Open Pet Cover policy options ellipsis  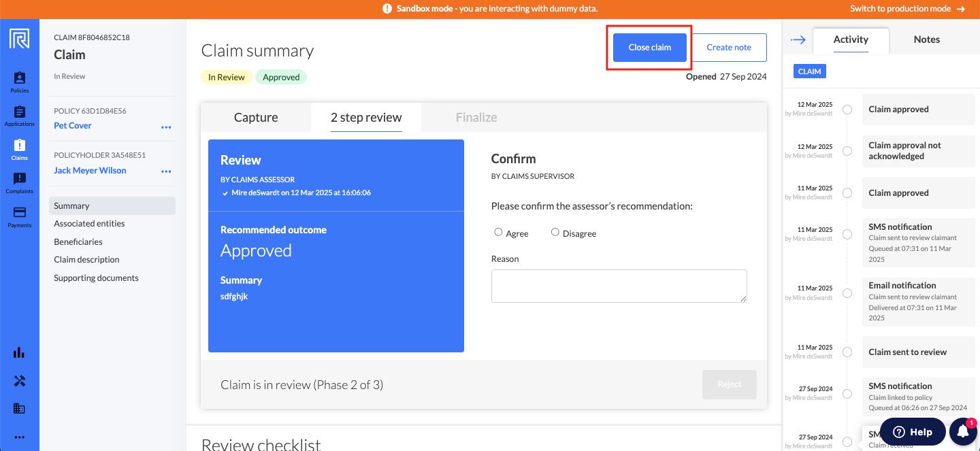pyautogui.click(x=166, y=127)
